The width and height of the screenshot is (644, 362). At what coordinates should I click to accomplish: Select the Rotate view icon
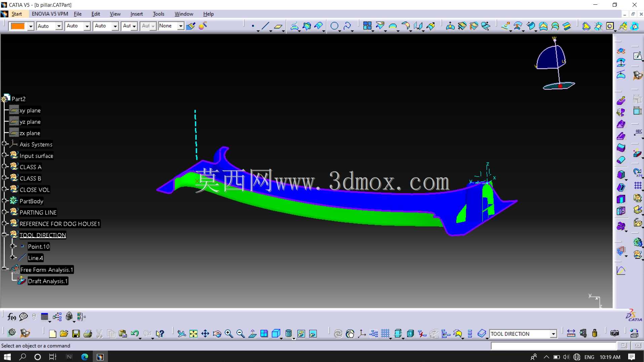[217, 333]
